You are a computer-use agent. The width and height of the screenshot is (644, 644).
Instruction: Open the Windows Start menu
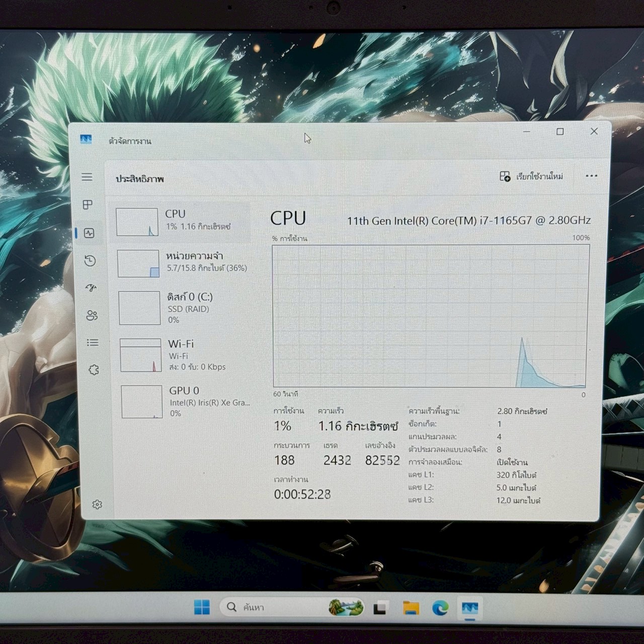pyautogui.click(x=202, y=607)
